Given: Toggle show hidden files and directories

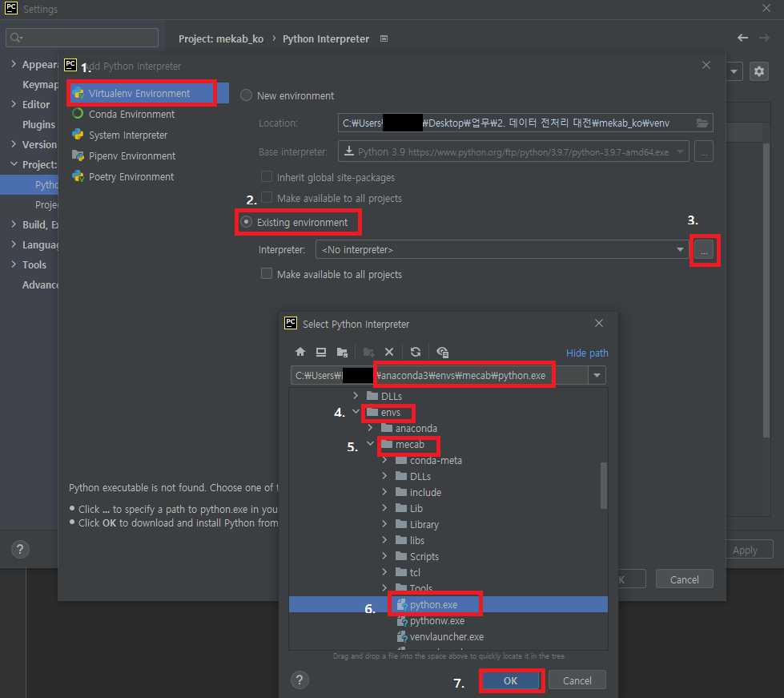Looking at the screenshot, I should (443, 353).
